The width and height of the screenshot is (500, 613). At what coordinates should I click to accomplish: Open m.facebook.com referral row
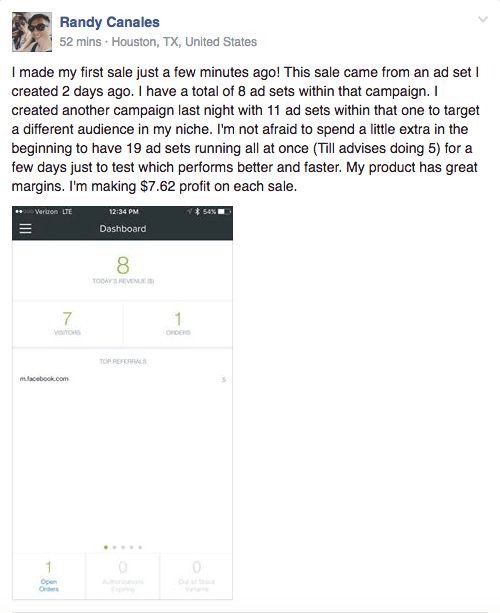[122, 379]
